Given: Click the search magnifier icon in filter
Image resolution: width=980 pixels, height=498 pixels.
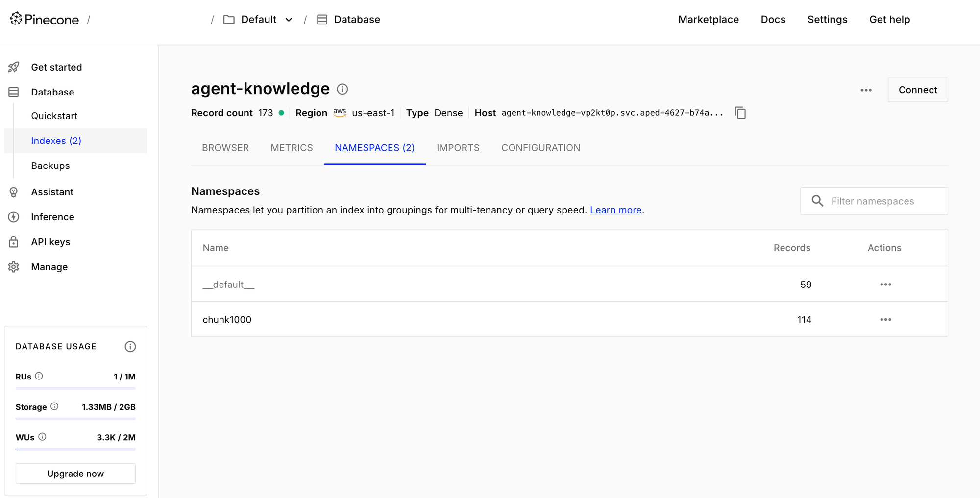Looking at the screenshot, I should pyautogui.click(x=817, y=201).
